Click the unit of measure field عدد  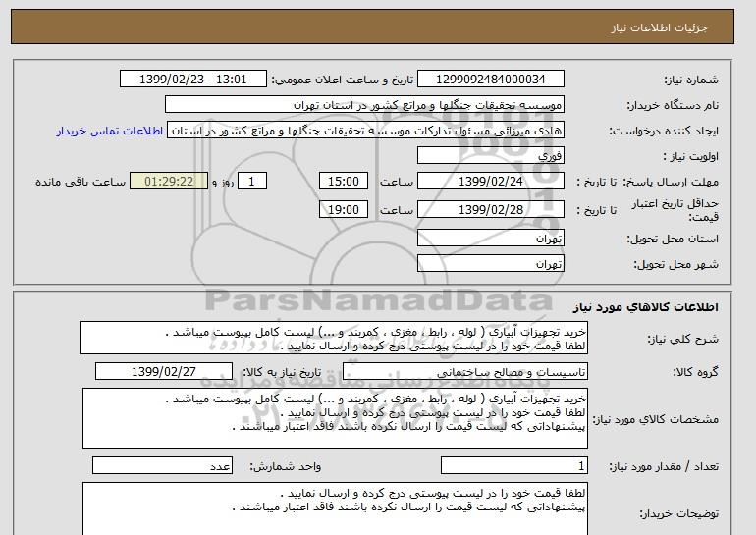click(x=162, y=466)
